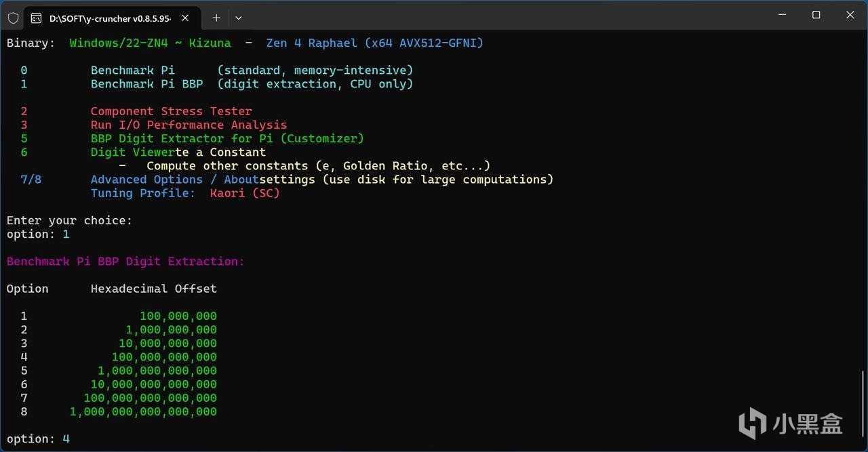Click the 'Tuning Profile:' label

pyautogui.click(x=143, y=193)
